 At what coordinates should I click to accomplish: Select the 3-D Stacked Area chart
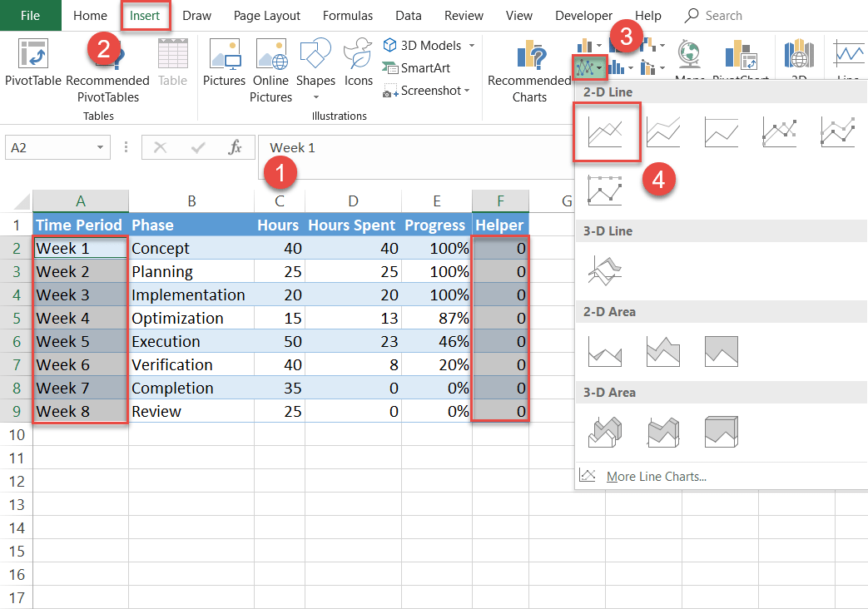click(x=663, y=432)
